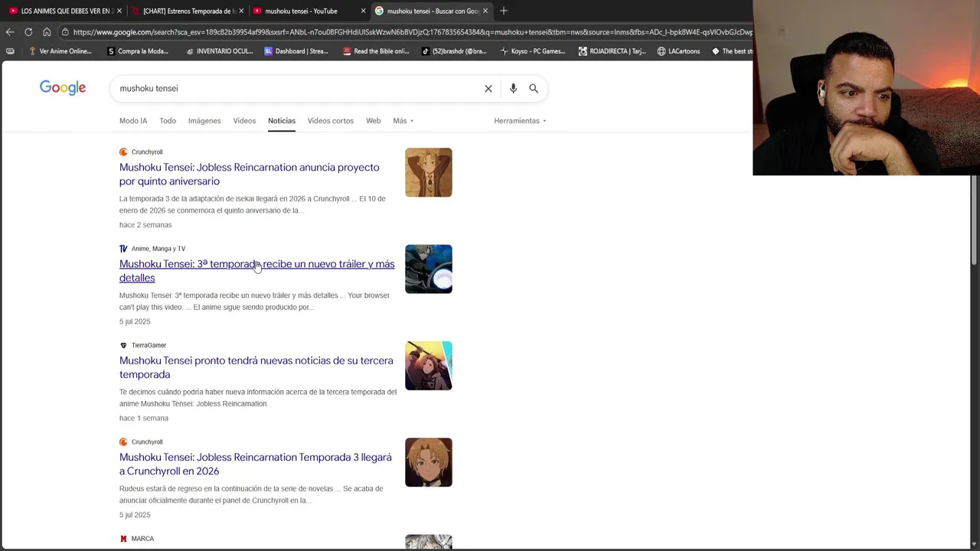Submit search with the magnifier icon
Image resolution: width=980 pixels, height=551 pixels.
coord(534,89)
